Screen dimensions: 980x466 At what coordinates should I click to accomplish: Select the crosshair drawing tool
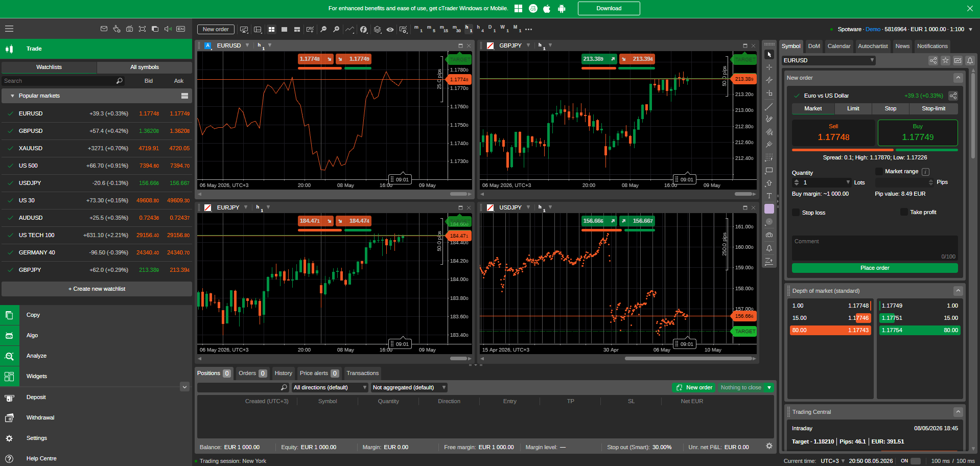769,67
